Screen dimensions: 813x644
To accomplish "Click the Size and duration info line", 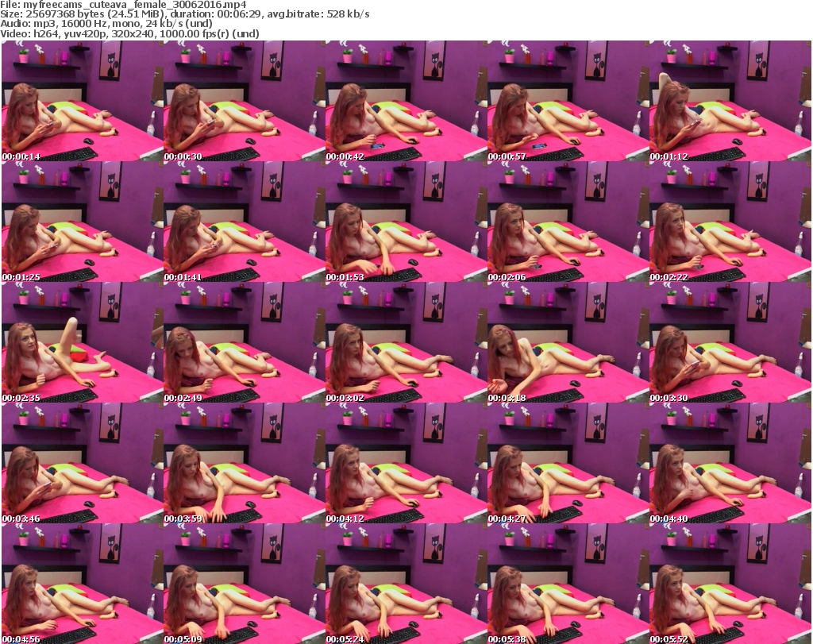I will tap(184, 14).
